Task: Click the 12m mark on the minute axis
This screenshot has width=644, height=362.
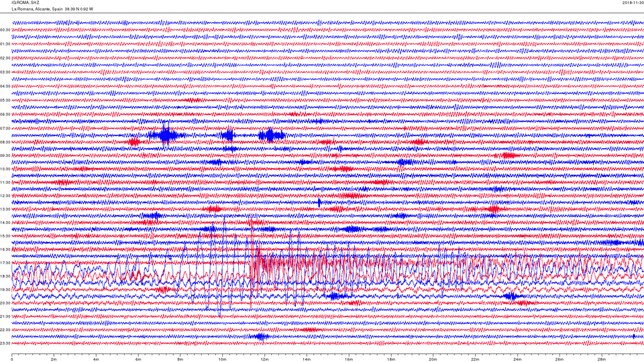Action: tap(264, 359)
